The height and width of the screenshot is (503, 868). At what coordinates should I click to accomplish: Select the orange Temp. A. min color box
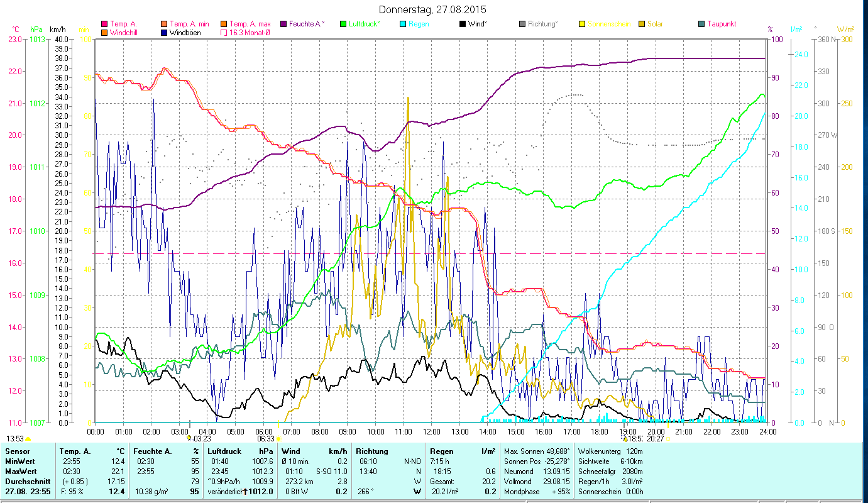click(x=165, y=24)
